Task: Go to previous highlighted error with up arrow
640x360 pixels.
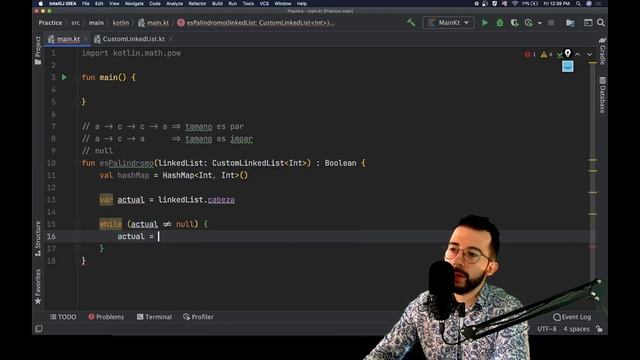Action: (578, 54)
